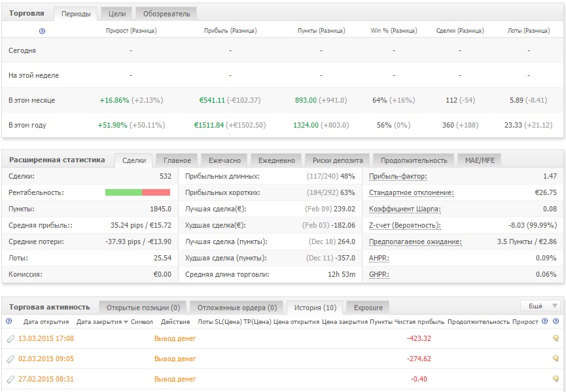The height and width of the screenshot is (392, 566).
Task: Open the Ещё dropdown menu
Action: [x=540, y=306]
